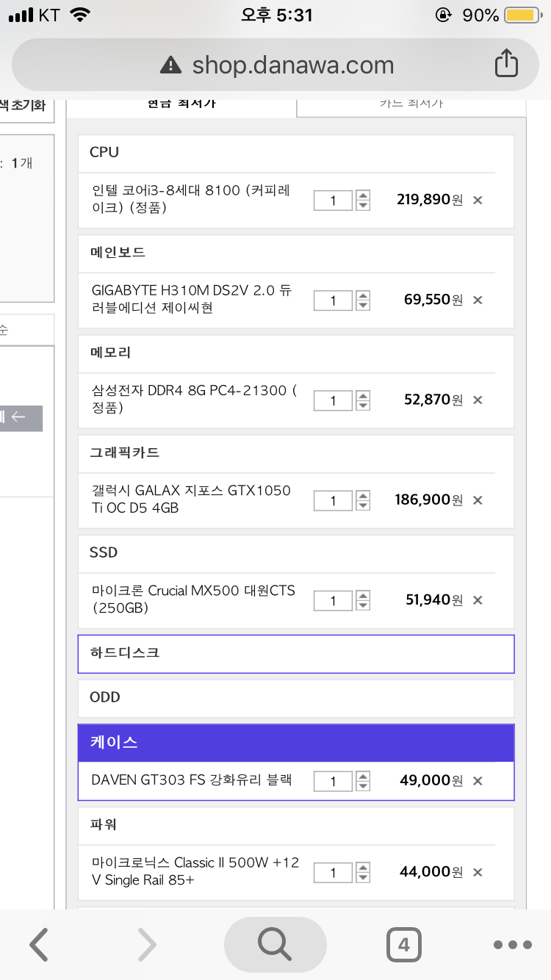The image size is (551, 980).
Task: Open browser search with magnifier icon
Action: click(x=275, y=945)
